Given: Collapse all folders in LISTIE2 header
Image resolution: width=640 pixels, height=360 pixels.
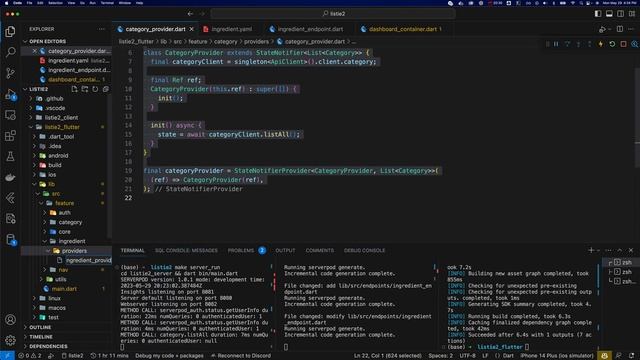Looking at the screenshot, I should coord(106,89).
